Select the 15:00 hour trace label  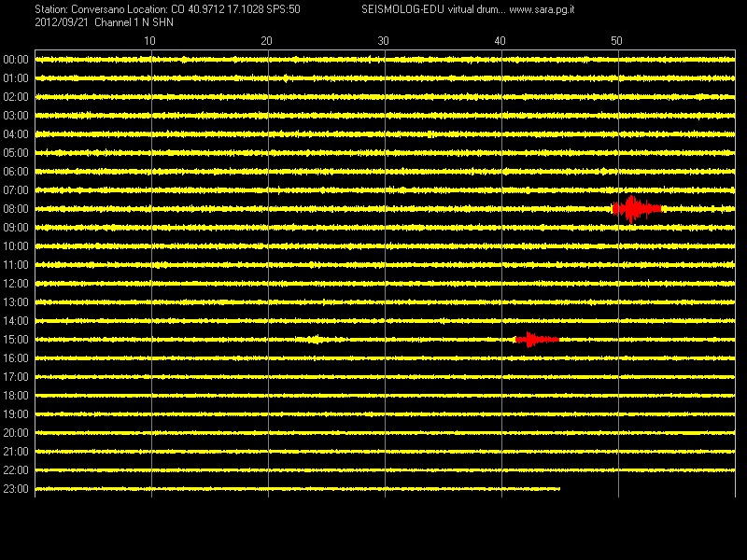coord(16,340)
